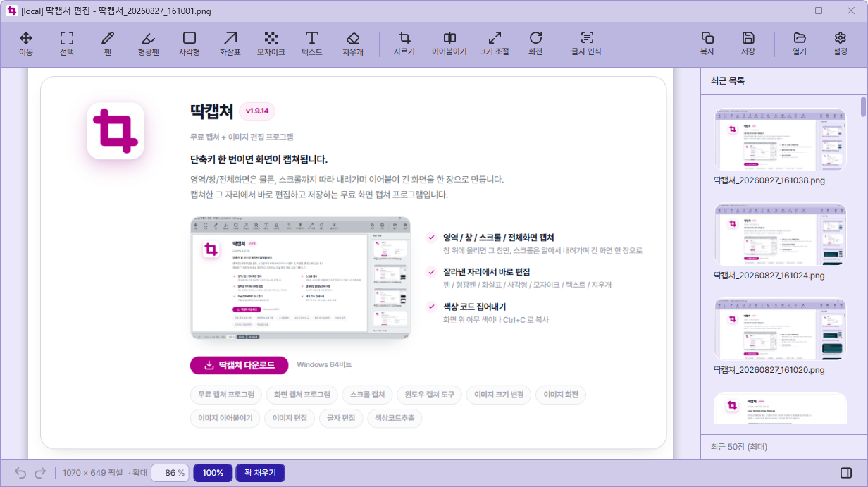868x487 pixels.
Task: Open thumbnail 딱캡쳐_20260827_161024.png
Action: 780,235
